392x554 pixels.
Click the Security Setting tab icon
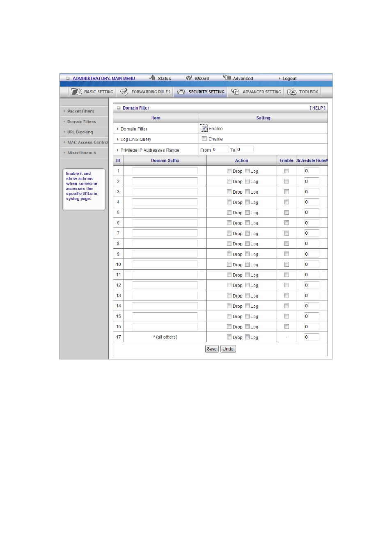point(181,92)
